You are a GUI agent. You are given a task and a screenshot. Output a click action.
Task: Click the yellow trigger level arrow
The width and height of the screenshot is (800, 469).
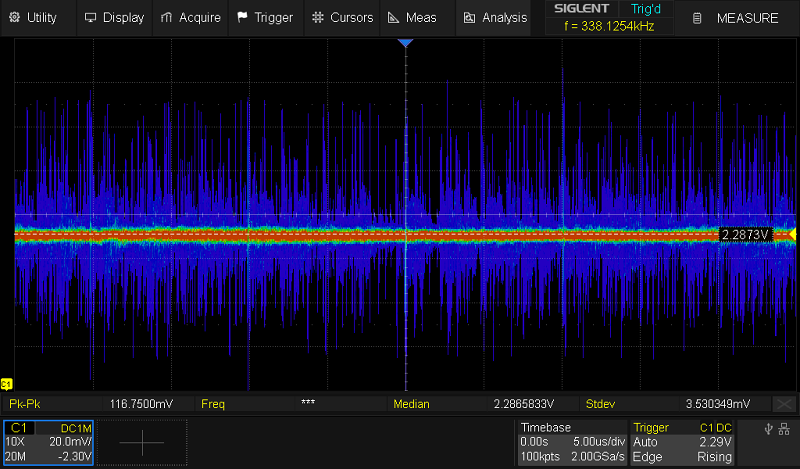tap(792, 234)
